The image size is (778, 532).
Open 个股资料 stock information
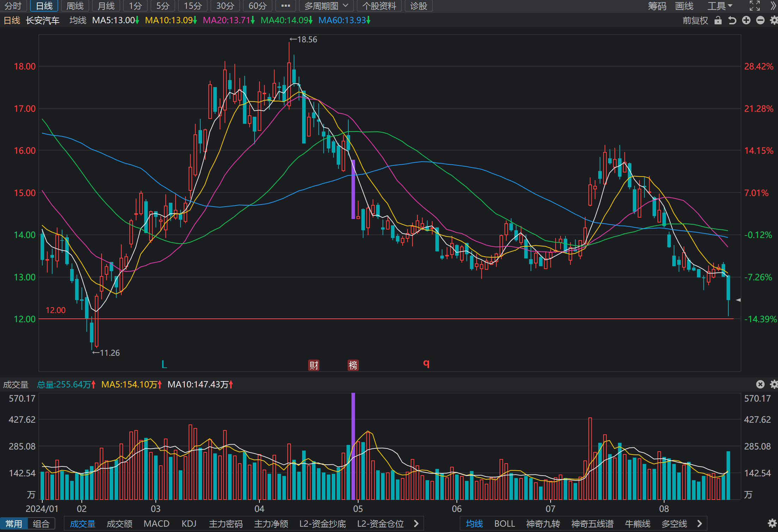(x=379, y=6)
